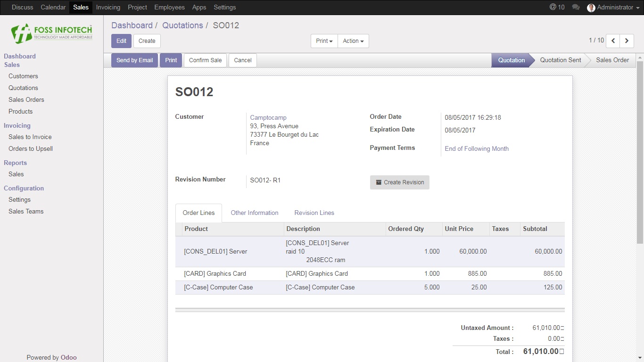This screenshot has height=362, width=644.
Task: Select the Quotation Sent status stage
Action: click(561, 60)
